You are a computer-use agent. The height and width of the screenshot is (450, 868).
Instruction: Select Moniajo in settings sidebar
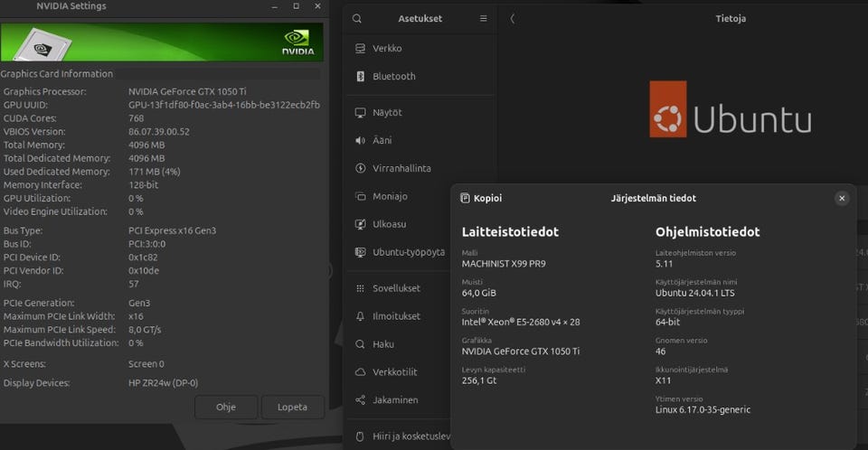[399, 196]
